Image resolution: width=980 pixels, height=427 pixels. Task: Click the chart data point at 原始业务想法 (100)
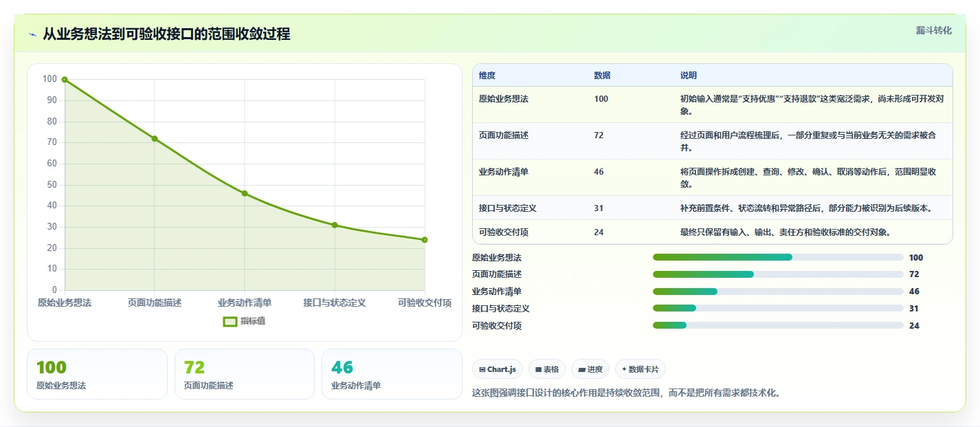click(x=65, y=80)
